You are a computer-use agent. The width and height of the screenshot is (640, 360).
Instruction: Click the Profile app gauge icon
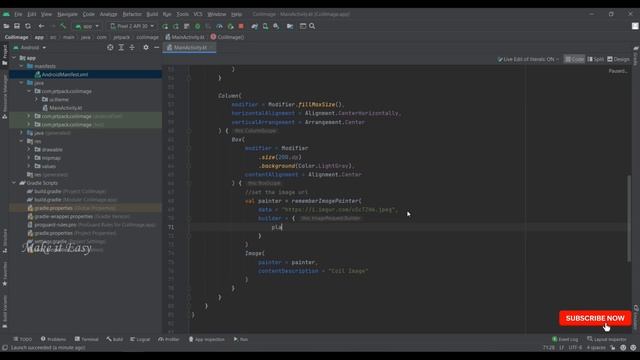[x=220, y=26]
